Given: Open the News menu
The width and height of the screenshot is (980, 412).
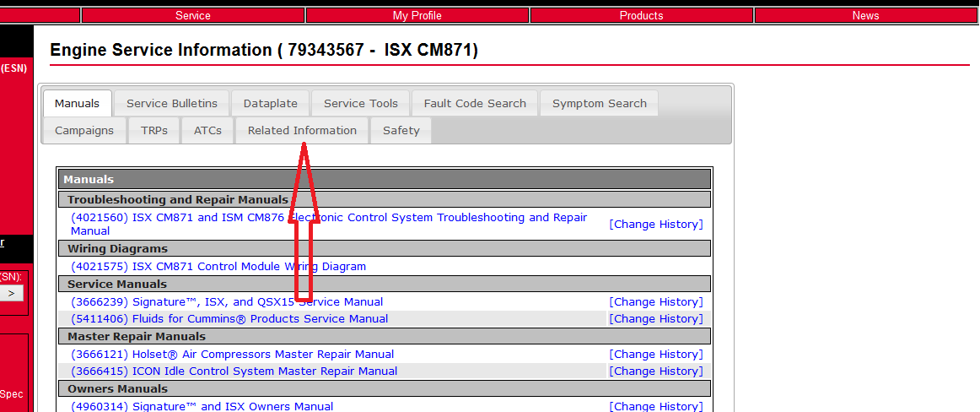Looking at the screenshot, I should [865, 16].
